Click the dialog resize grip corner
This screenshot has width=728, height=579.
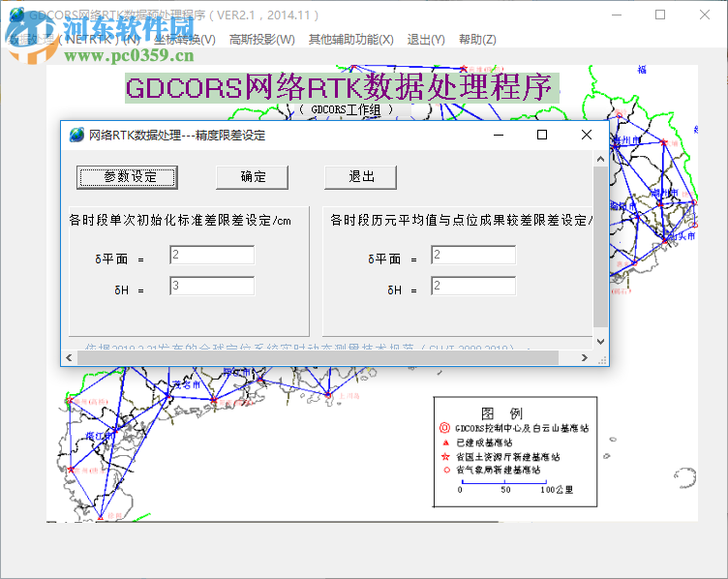[x=602, y=360]
